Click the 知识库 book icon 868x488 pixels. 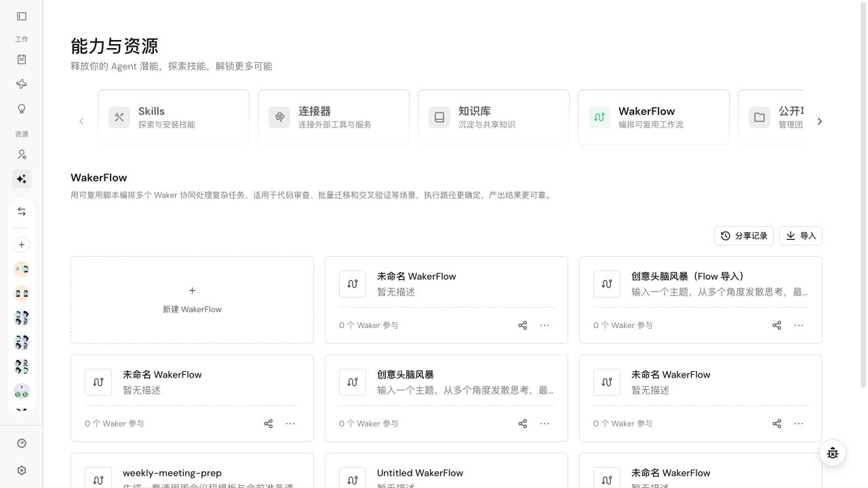pyautogui.click(x=439, y=117)
